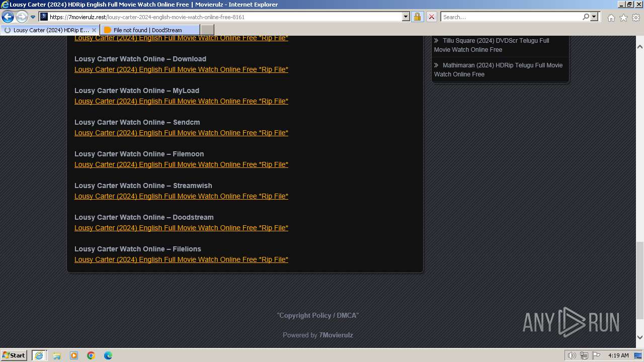The image size is (644, 362).
Task: Expand the address bar autocomplete dropdown
Action: (406, 17)
